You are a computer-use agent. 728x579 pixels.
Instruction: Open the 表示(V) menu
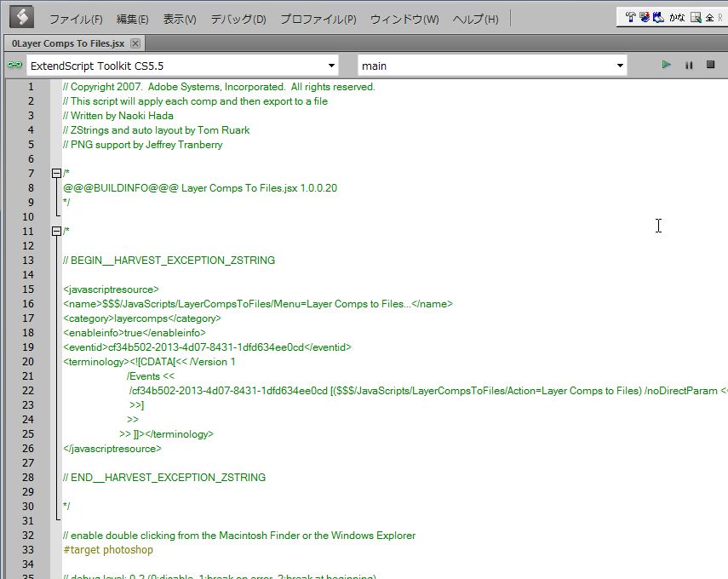pos(180,19)
